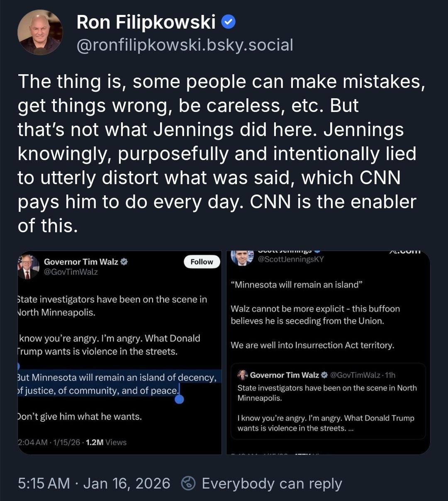The height and width of the screenshot is (501, 448).
Task: Click the reply-settings globe icon
Action: [189, 483]
